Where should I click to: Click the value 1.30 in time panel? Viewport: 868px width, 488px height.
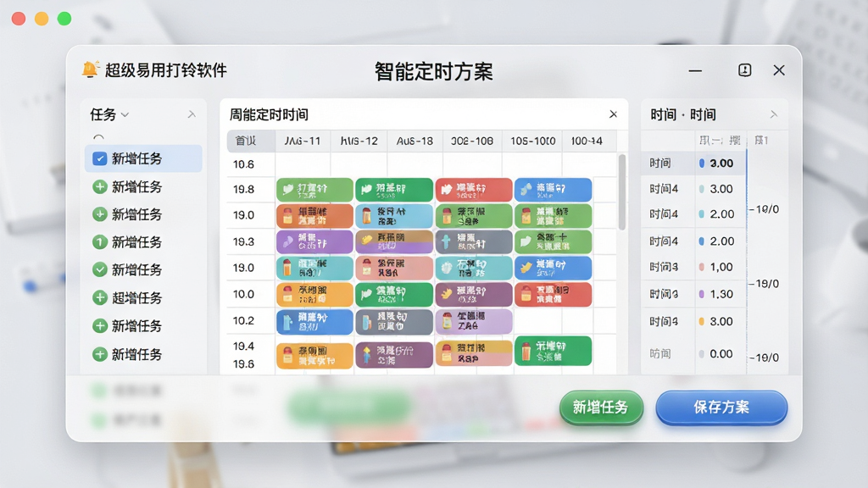[x=721, y=294]
